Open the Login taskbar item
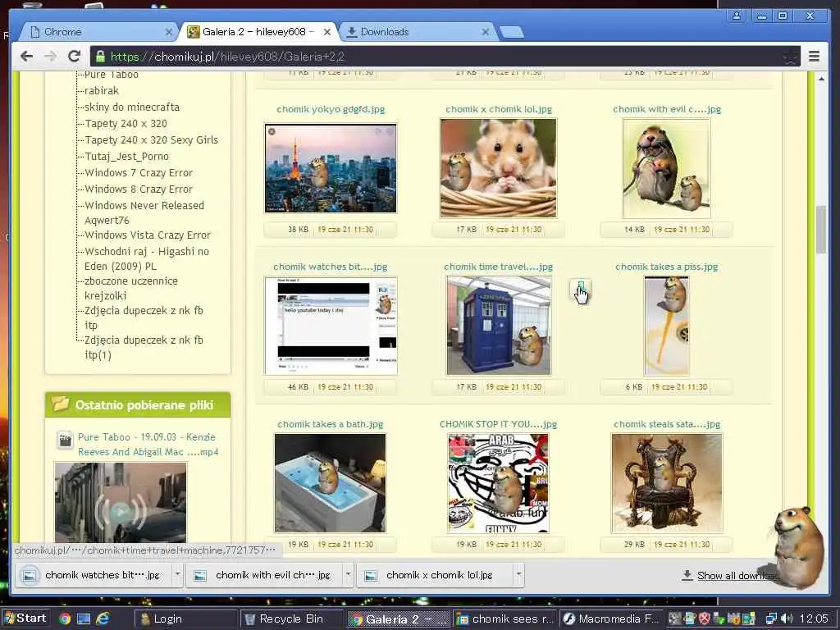 pos(185,619)
